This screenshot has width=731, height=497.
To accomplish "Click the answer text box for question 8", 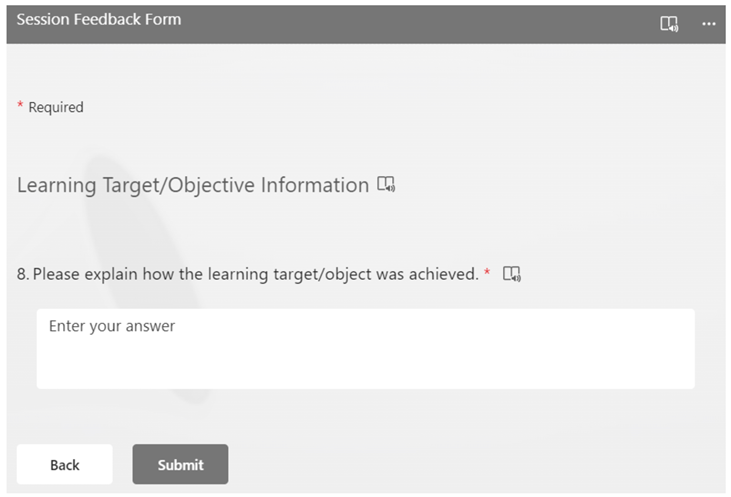I will pos(365,347).
